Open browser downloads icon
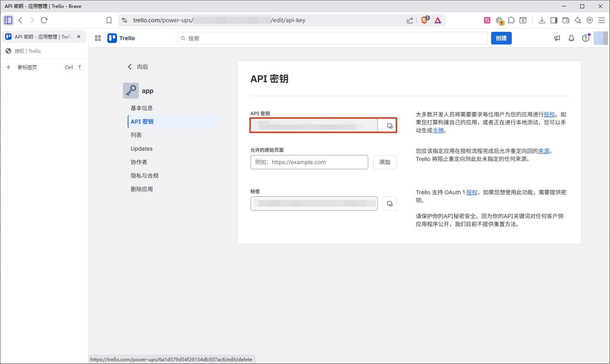Image resolution: width=610 pixels, height=364 pixels. pos(542,20)
